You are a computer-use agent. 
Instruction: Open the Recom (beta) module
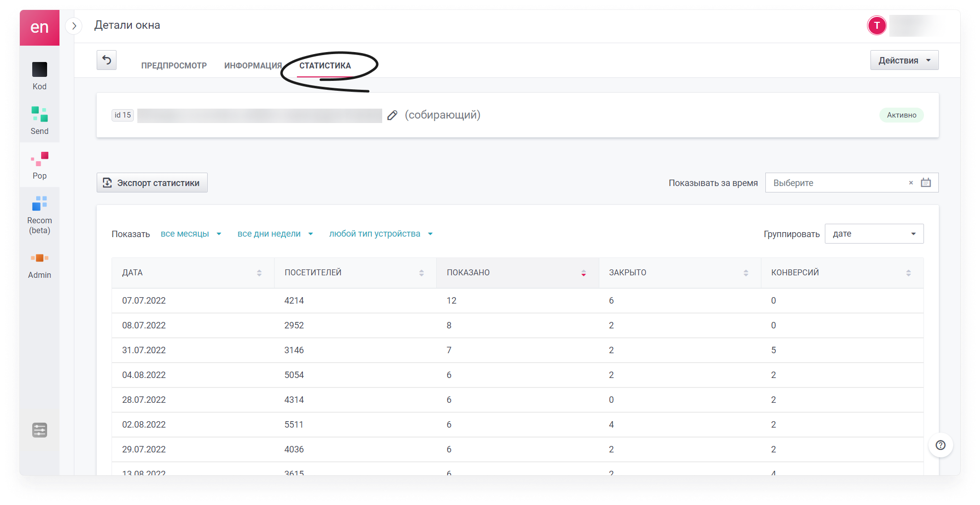(40, 215)
